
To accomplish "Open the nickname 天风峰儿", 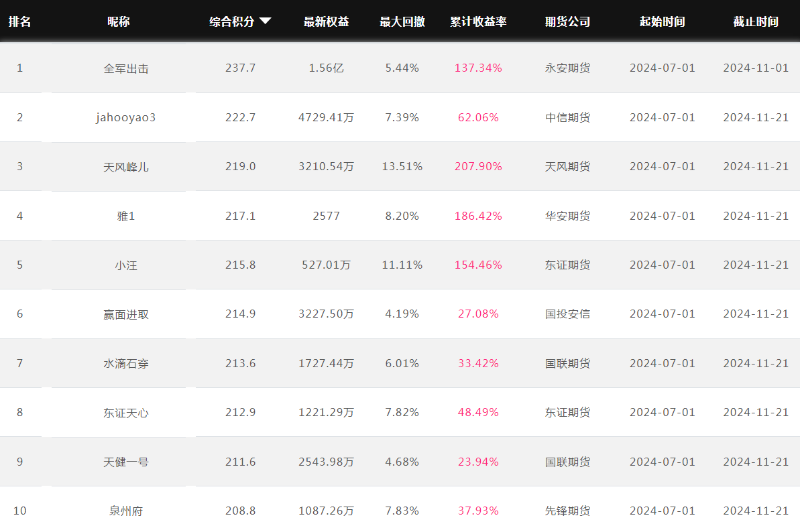I will [x=126, y=167].
